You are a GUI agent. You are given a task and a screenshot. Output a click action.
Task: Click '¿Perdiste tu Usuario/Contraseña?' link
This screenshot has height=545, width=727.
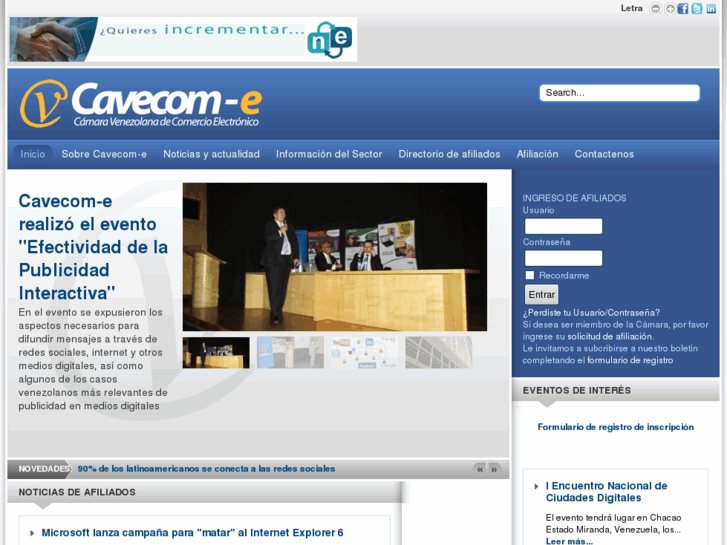(x=591, y=313)
